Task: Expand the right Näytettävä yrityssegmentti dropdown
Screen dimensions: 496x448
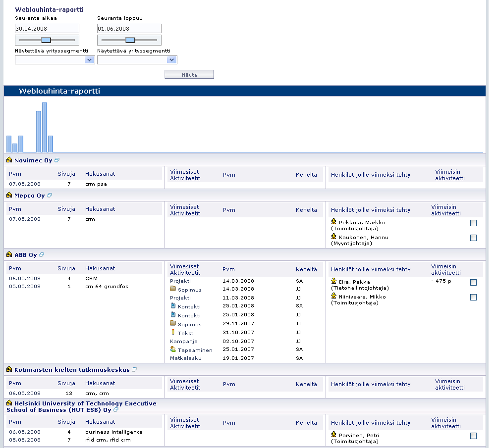Action: tap(137, 60)
